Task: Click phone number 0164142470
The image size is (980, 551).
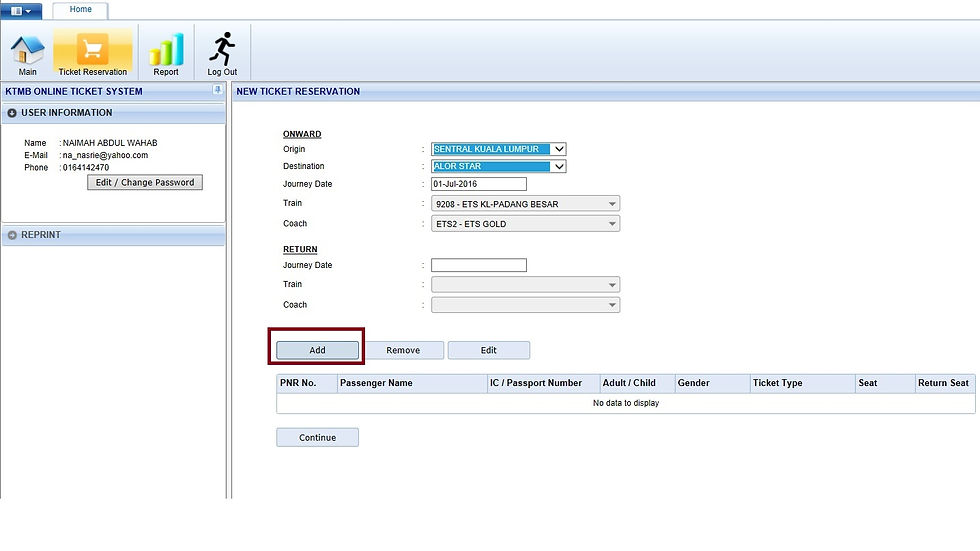Action: click(x=86, y=168)
